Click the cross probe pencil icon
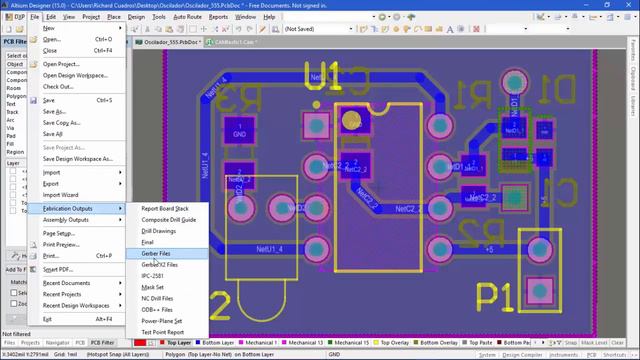The height and width of the screenshot is (360, 640). (x=262, y=29)
